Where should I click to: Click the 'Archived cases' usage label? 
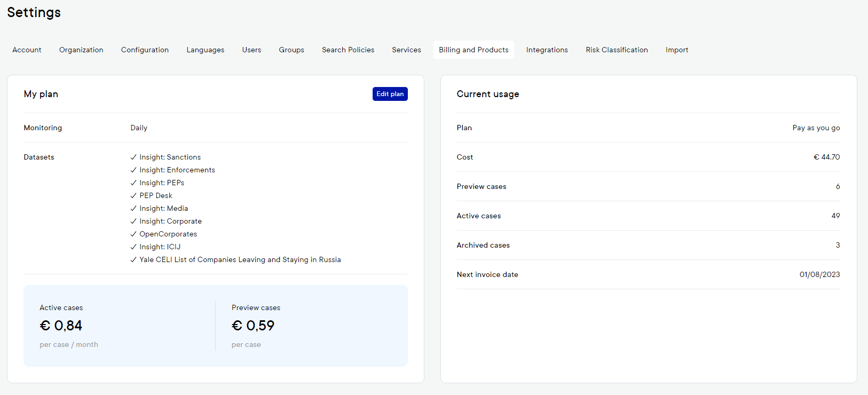click(483, 245)
